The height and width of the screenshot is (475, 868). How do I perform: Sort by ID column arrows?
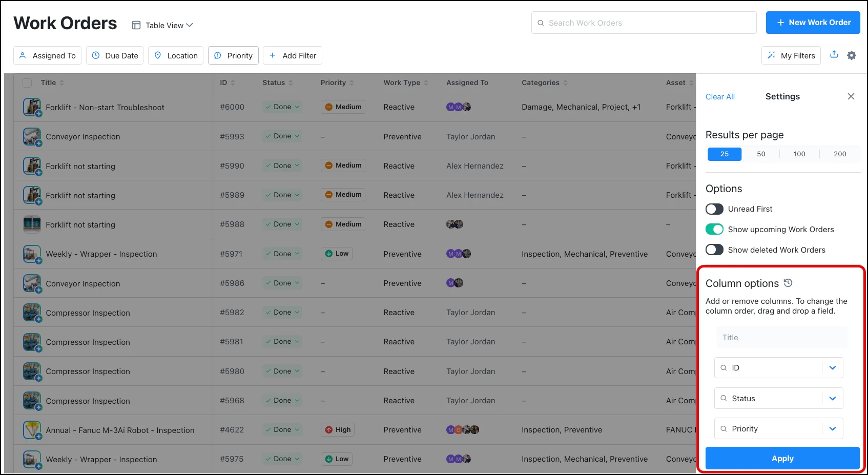coord(233,82)
